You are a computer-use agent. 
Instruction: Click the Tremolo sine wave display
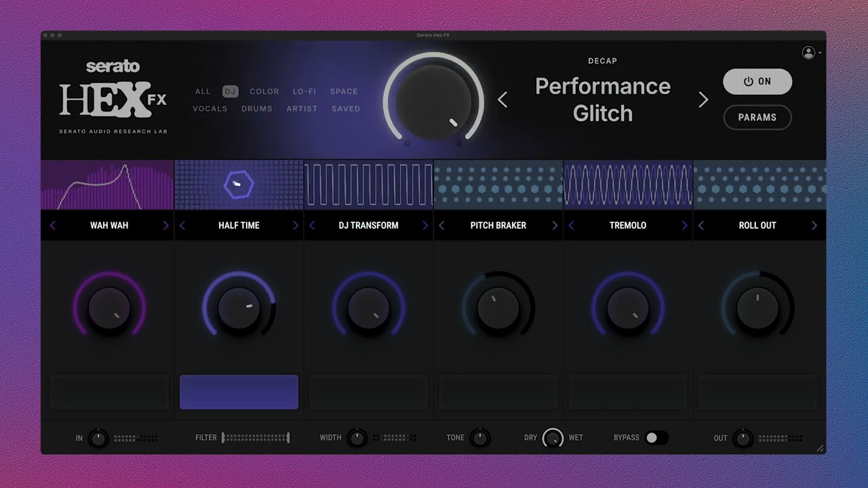click(628, 185)
